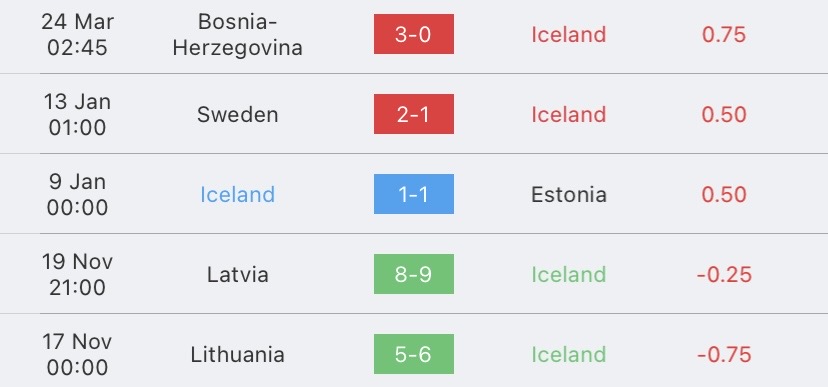This screenshot has height=387, width=828.
Task: Click the 0.50 handicap in Estonia row
Action: pos(723,194)
